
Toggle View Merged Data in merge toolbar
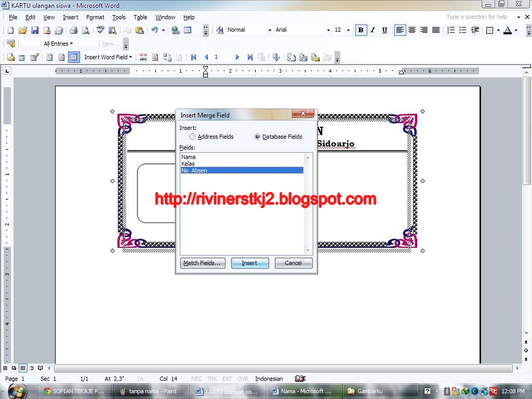[x=143, y=57]
